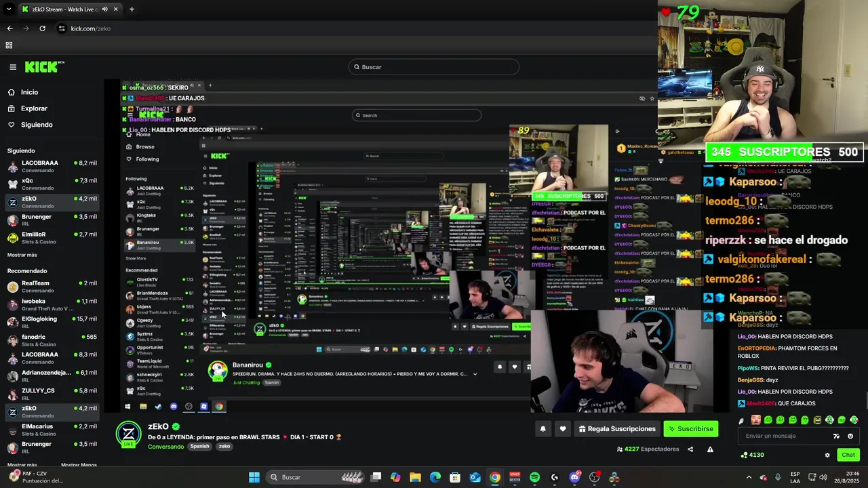868x488 pixels.
Task: Toggle follow heart for zEkO
Action: pos(562,428)
